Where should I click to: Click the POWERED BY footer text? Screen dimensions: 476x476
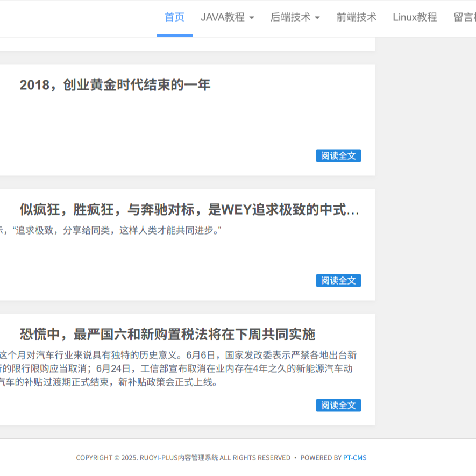coord(321,458)
